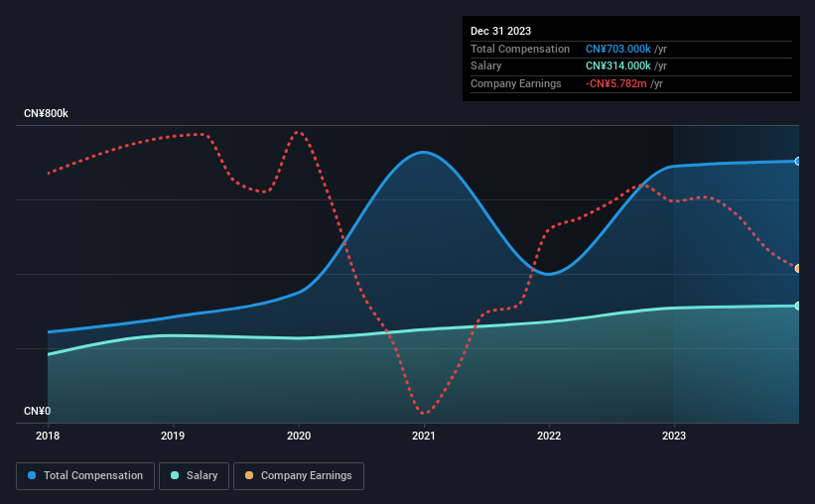Toggle the Total Compensation legend button
815x504 pixels.
coord(85,476)
